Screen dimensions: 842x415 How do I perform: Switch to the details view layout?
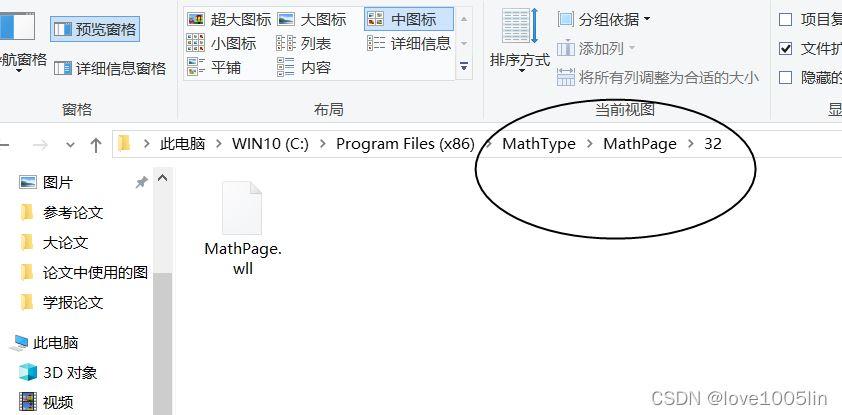coord(409,43)
